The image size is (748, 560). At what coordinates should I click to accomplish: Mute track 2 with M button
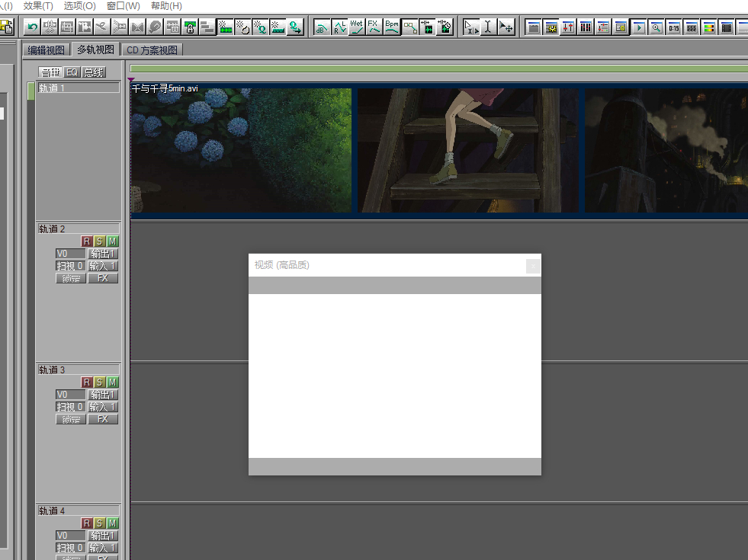coord(112,242)
